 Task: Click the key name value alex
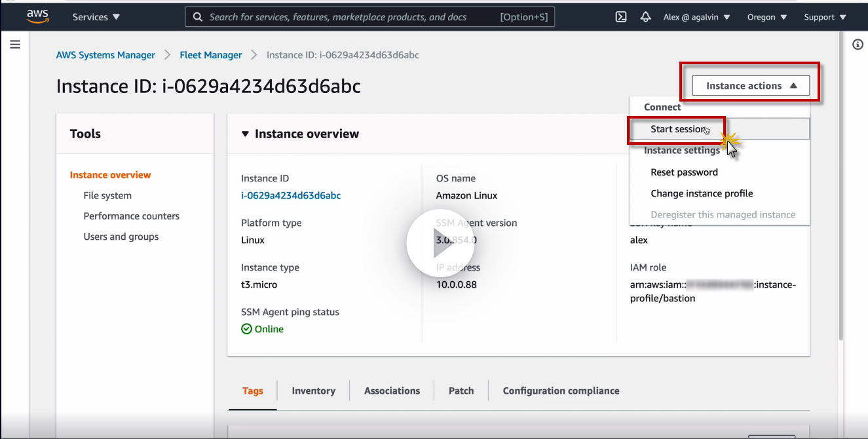639,240
